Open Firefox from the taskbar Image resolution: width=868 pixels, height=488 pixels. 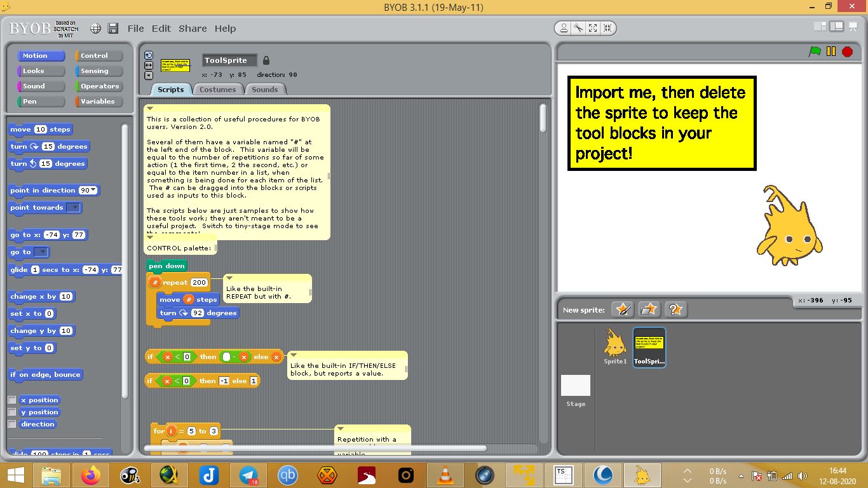(x=91, y=475)
